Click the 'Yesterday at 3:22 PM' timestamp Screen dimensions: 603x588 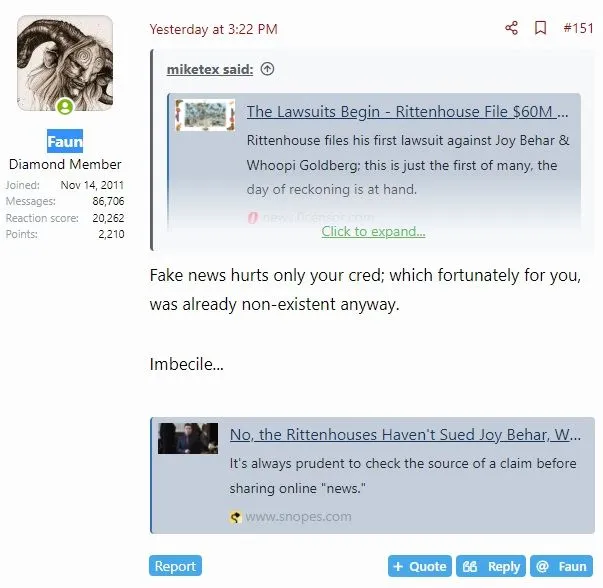pyautogui.click(x=213, y=29)
